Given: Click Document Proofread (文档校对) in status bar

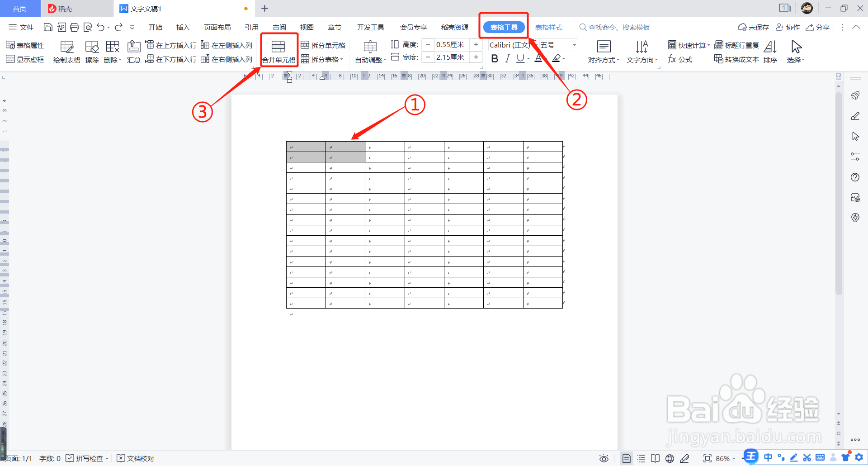Looking at the screenshot, I should (136, 458).
